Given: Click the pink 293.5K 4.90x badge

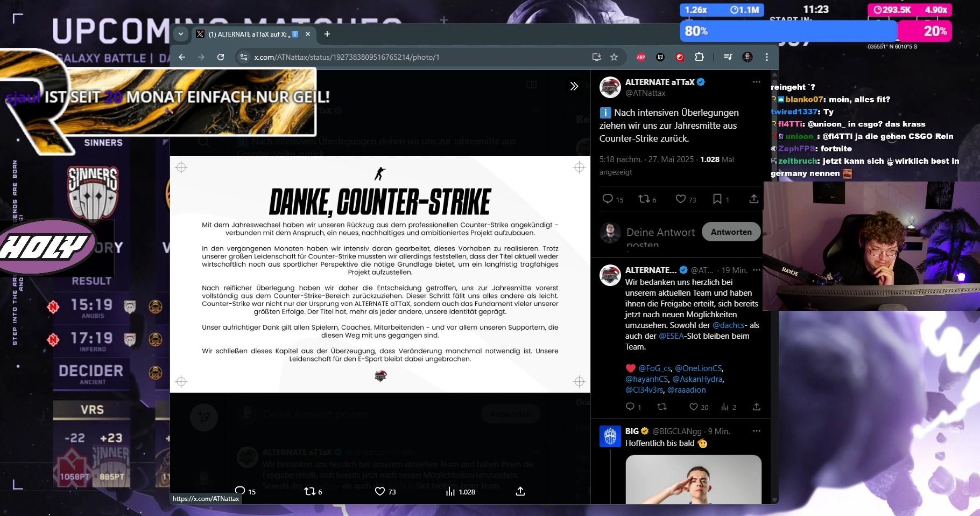Looking at the screenshot, I should 910,10.
